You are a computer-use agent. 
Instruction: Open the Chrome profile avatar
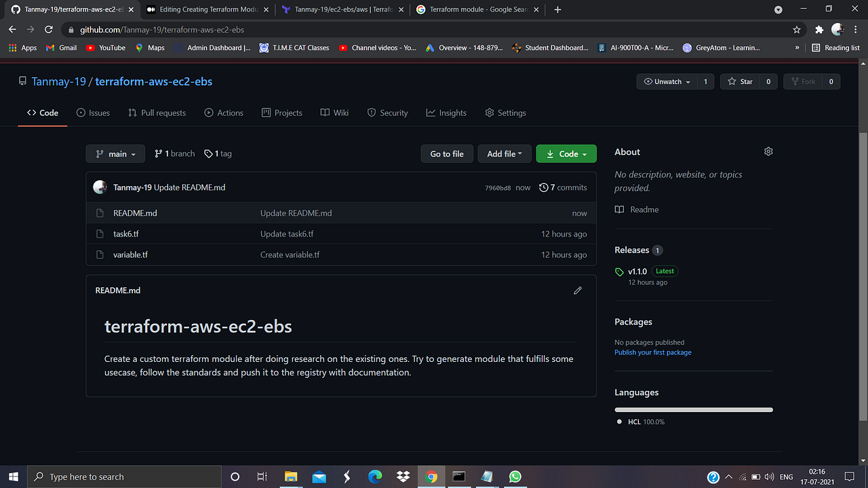[837, 30]
